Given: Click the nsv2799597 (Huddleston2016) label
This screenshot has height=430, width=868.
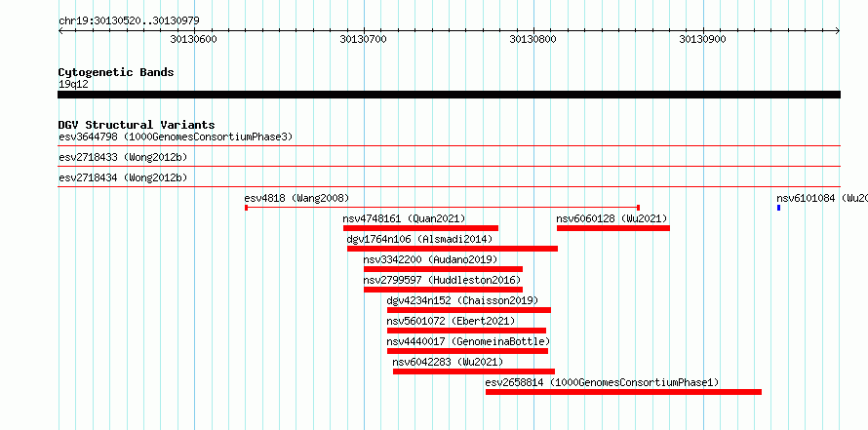Looking at the screenshot, I should pyautogui.click(x=443, y=280).
